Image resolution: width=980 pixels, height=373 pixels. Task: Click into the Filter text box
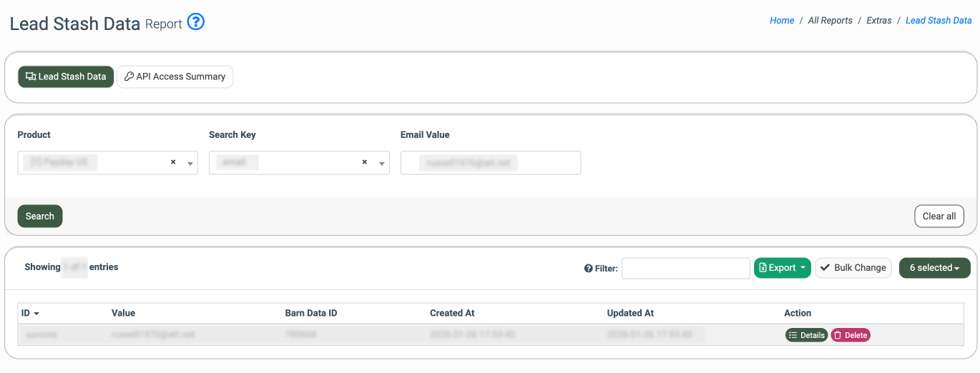(x=685, y=268)
